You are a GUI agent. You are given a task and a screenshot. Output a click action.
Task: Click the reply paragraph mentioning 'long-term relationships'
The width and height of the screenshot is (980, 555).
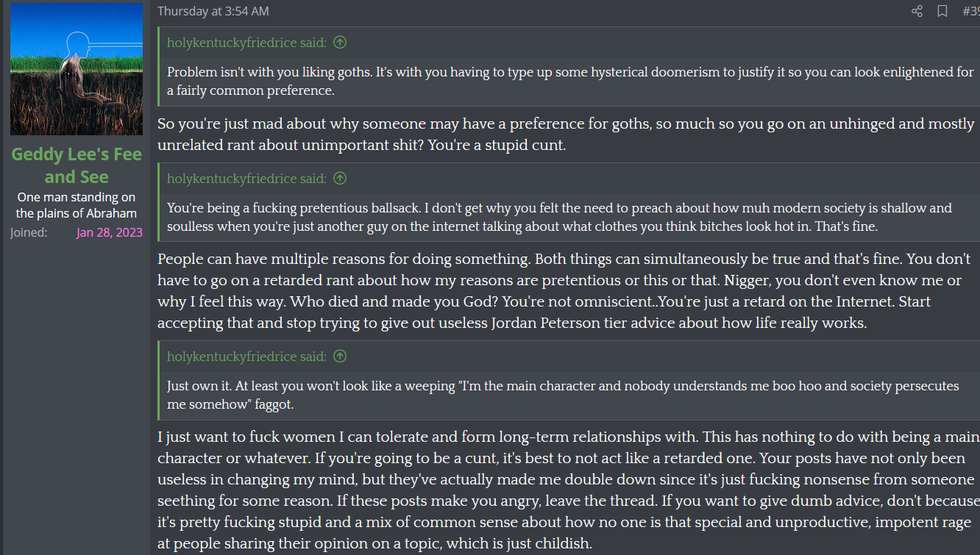(x=567, y=490)
